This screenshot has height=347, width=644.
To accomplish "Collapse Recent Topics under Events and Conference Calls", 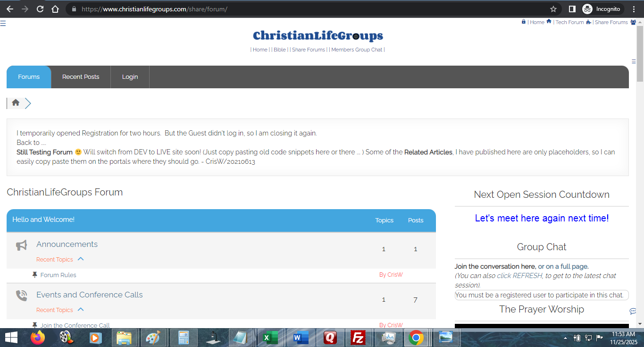I will click(x=80, y=310).
